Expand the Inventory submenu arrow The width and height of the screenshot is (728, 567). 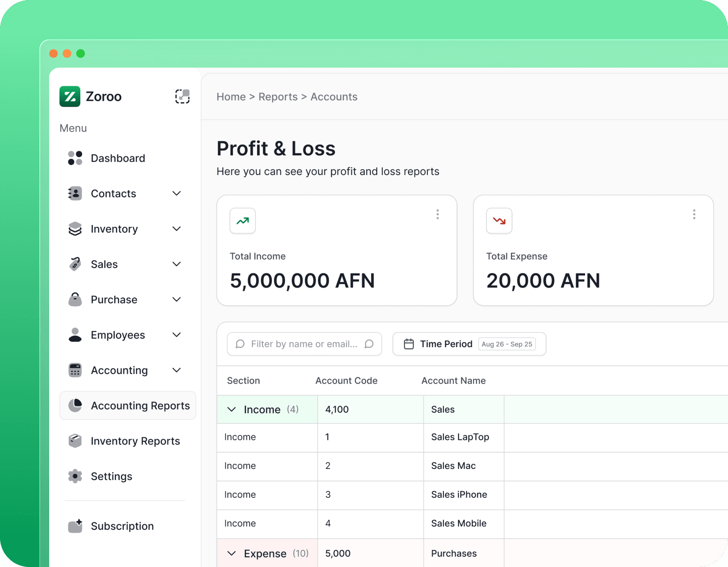(x=177, y=229)
